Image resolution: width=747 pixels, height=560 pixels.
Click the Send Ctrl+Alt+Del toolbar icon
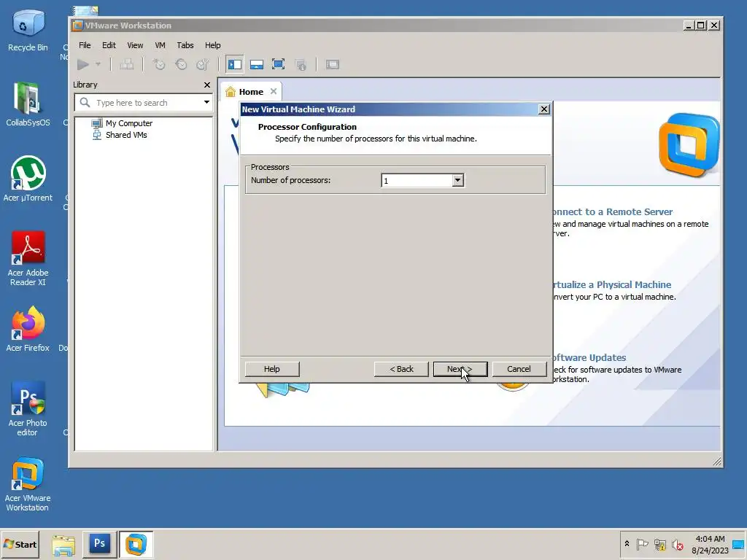pyautogui.click(x=126, y=64)
